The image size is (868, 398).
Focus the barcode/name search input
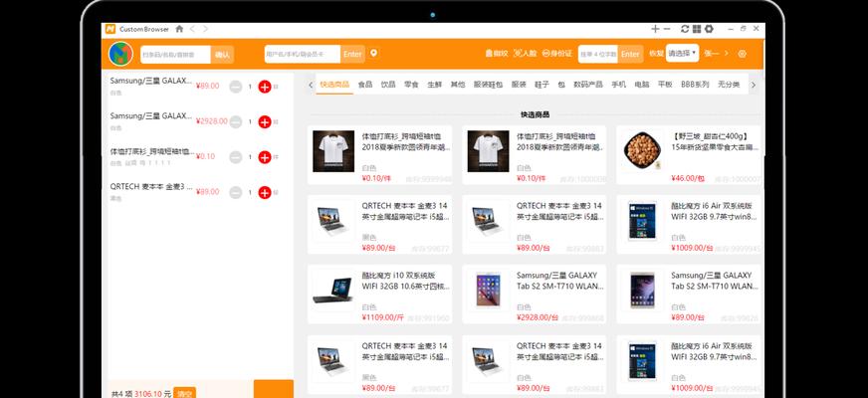coord(175,55)
